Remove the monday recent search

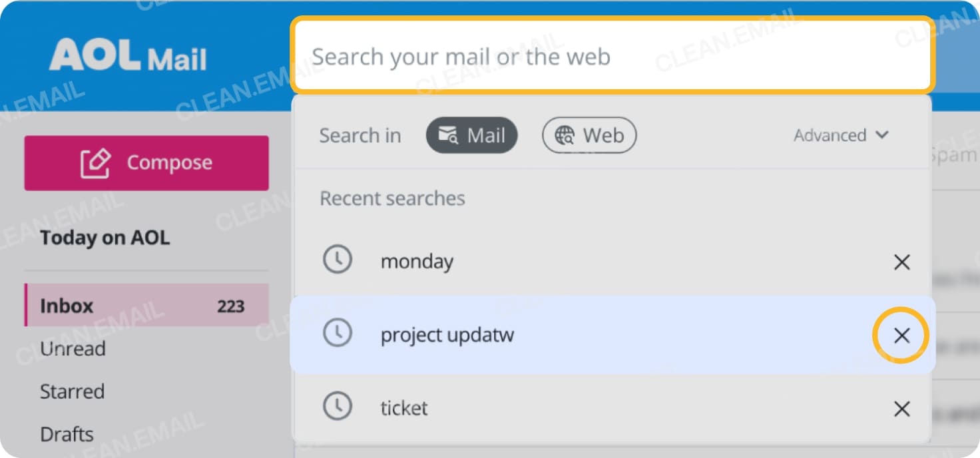(x=901, y=262)
